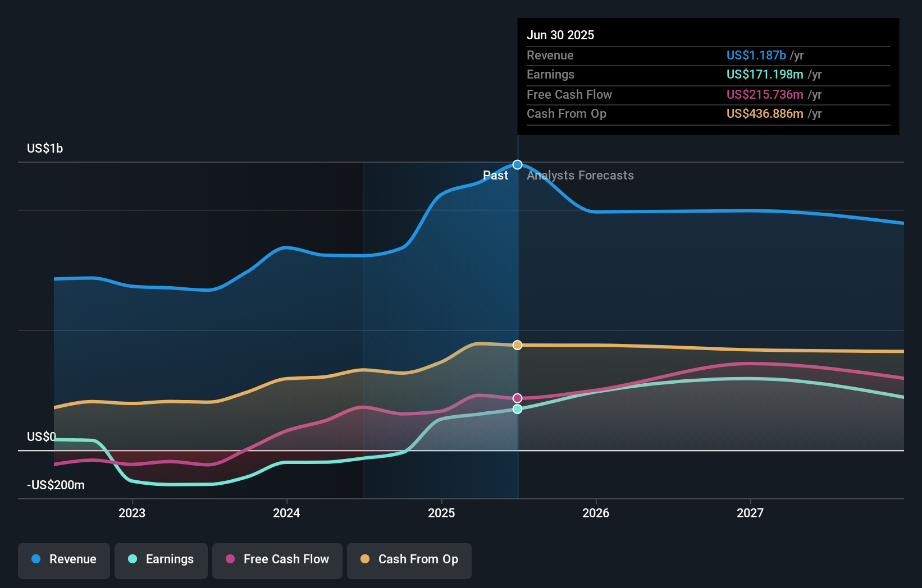This screenshot has height=588, width=922.
Task: Switch to the Past section of the chart
Action: tap(495, 175)
